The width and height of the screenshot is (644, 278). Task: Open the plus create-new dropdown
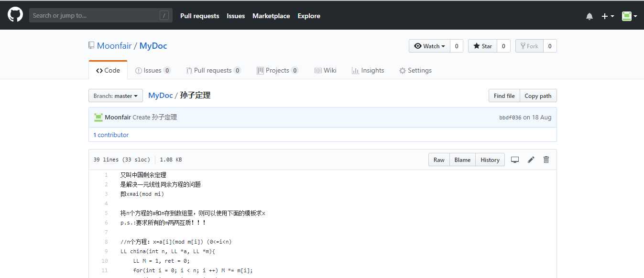(x=608, y=16)
